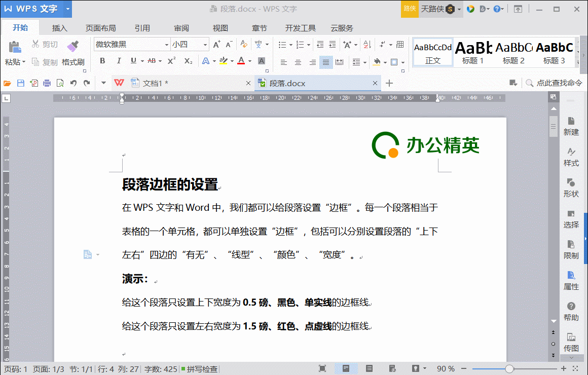This screenshot has width=588, height=375.
Task: Toggle superscript X² formatting
Action: [171, 61]
